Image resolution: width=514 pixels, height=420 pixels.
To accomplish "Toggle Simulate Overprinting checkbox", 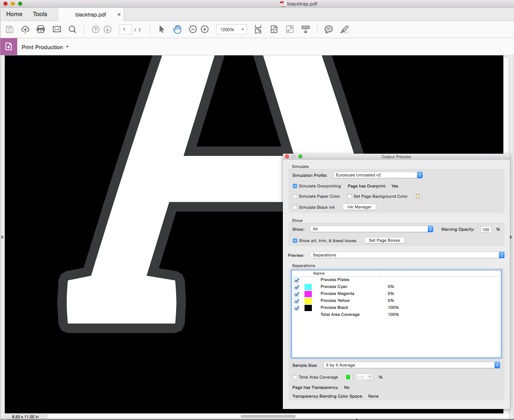I will point(295,186).
